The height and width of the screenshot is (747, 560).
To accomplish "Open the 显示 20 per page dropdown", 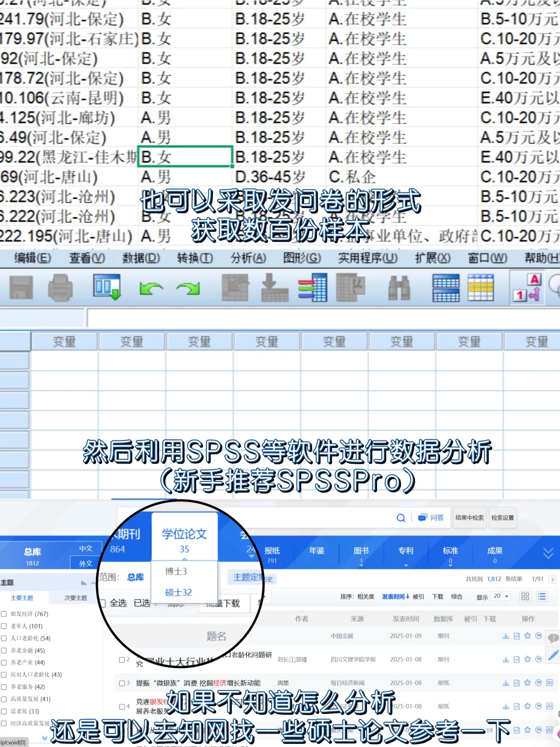I will (501, 597).
